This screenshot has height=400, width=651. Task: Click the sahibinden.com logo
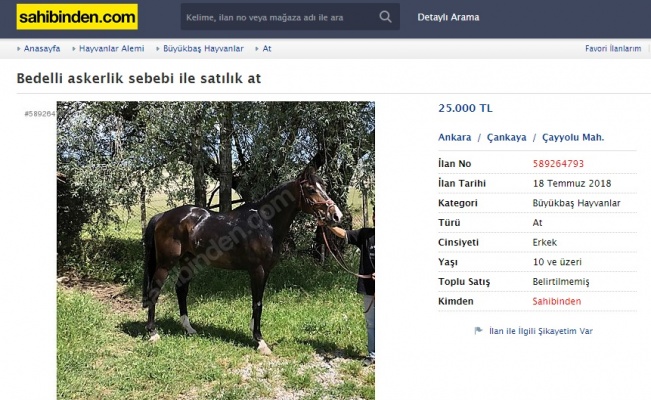point(77,17)
